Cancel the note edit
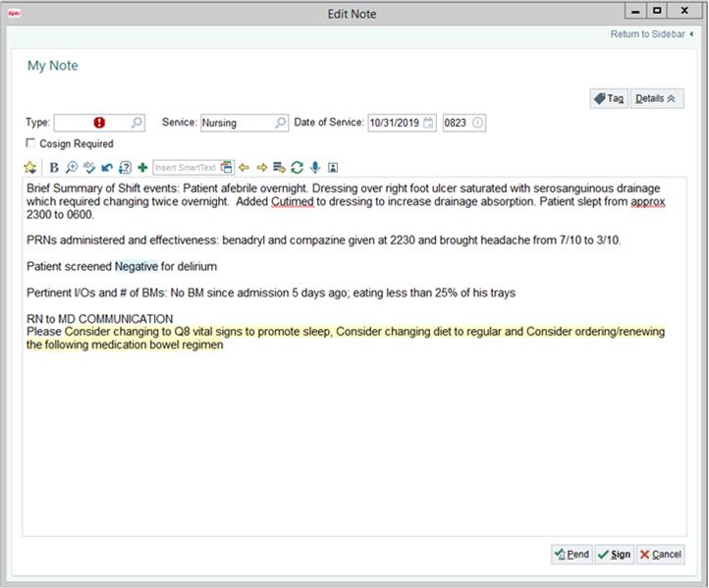Viewport: 709px width, 588px height. (x=660, y=555)
